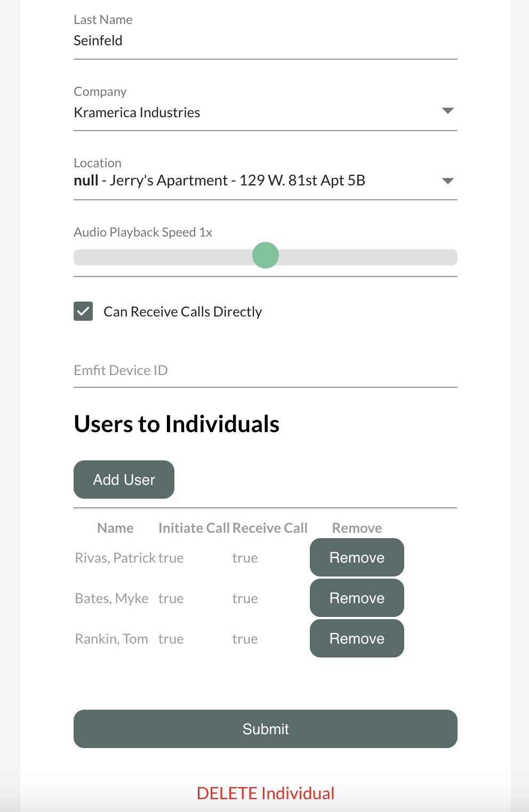Open the Company dropdown showing Kramerica Industries
This screenshot has width=529, height=812.
click(265, 112)
